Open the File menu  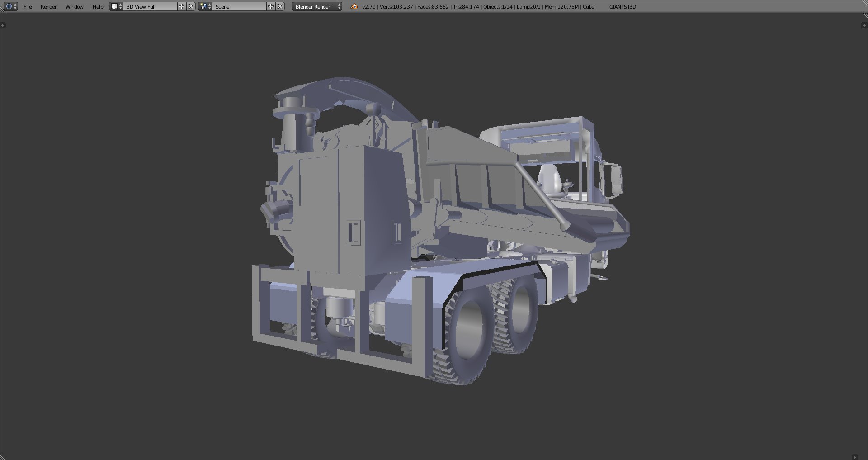(28, 7)
